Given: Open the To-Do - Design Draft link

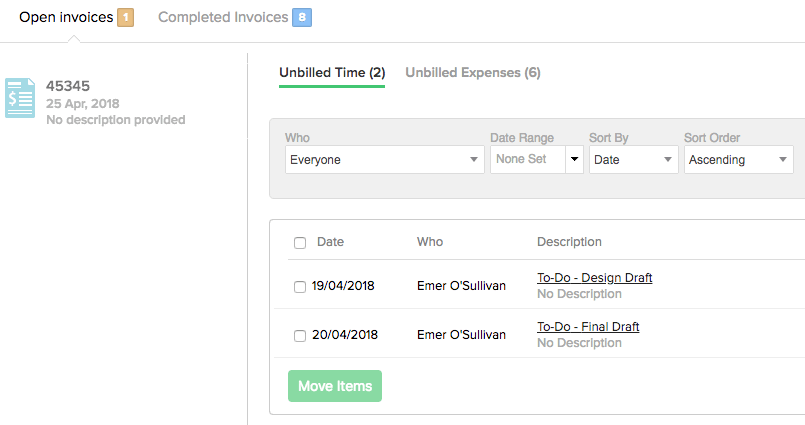Looking at the screenshot, I should (595, 278).
